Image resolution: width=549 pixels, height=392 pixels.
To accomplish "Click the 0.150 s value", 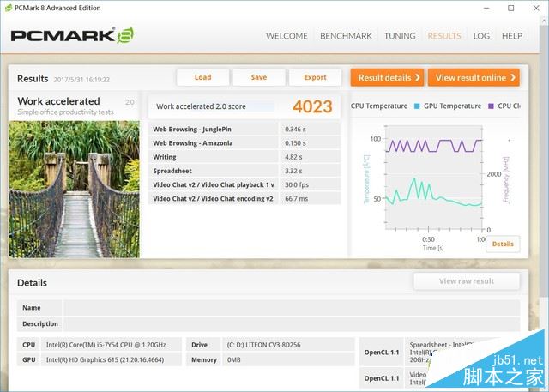I will (x=295, y=143).
